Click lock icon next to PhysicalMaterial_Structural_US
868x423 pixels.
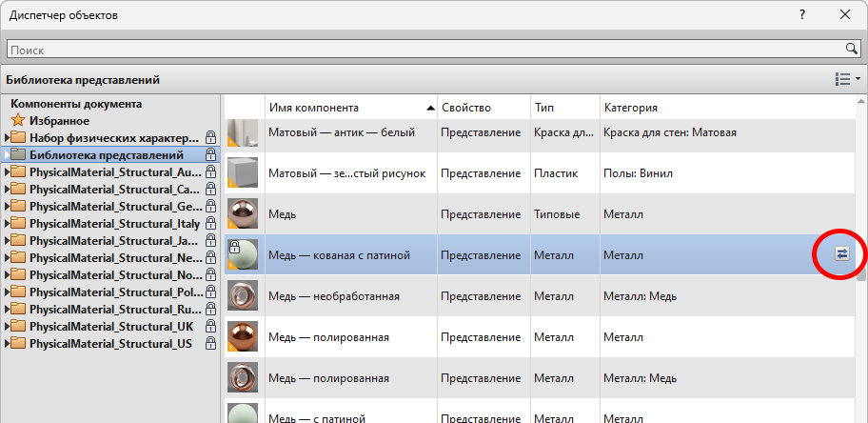coord(210,343)
